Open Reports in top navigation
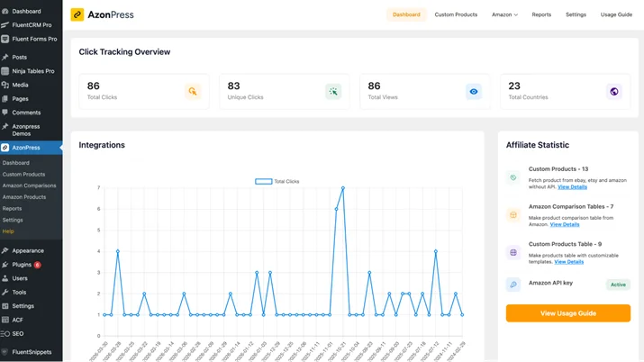The height and width of the screenshot is (362, 644). pyautogui.click(x=541, y=14)
